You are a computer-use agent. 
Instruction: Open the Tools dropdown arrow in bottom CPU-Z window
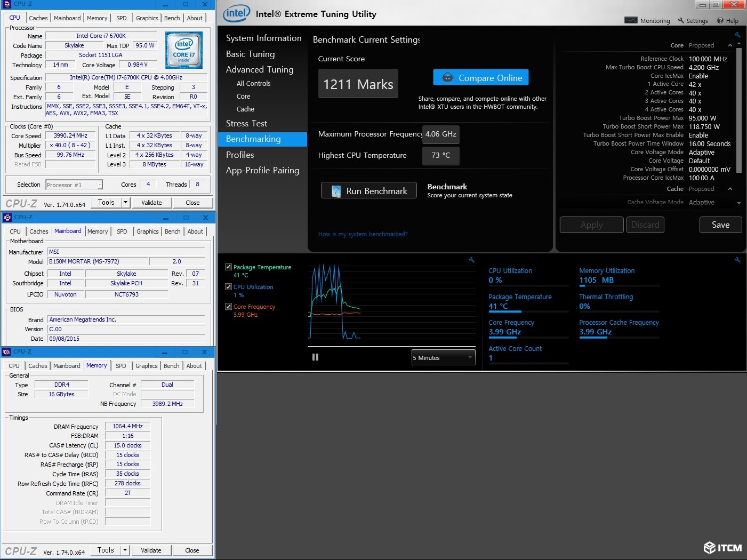click(125, 550)
